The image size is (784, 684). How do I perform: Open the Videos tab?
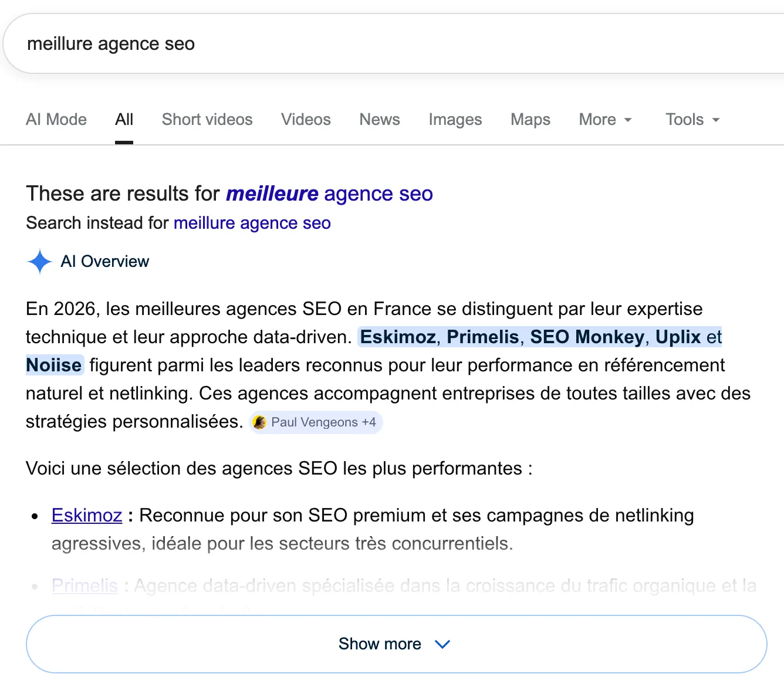(x=306, y=120)
